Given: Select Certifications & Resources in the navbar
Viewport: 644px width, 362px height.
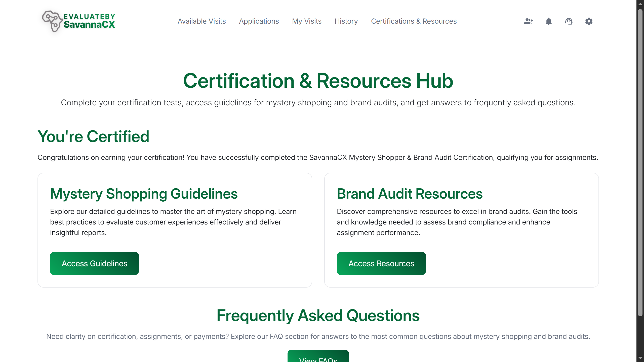Looking at the screenshot, I should 414,21.
